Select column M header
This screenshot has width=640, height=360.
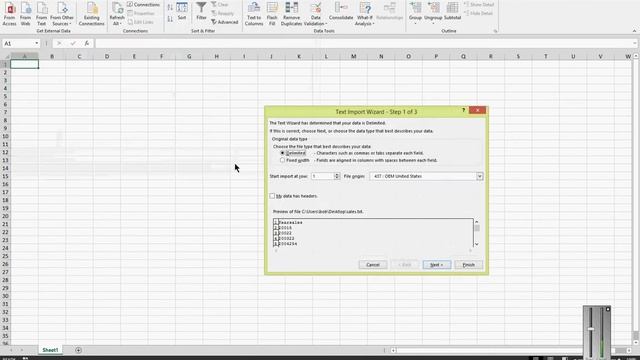[353, 56]
